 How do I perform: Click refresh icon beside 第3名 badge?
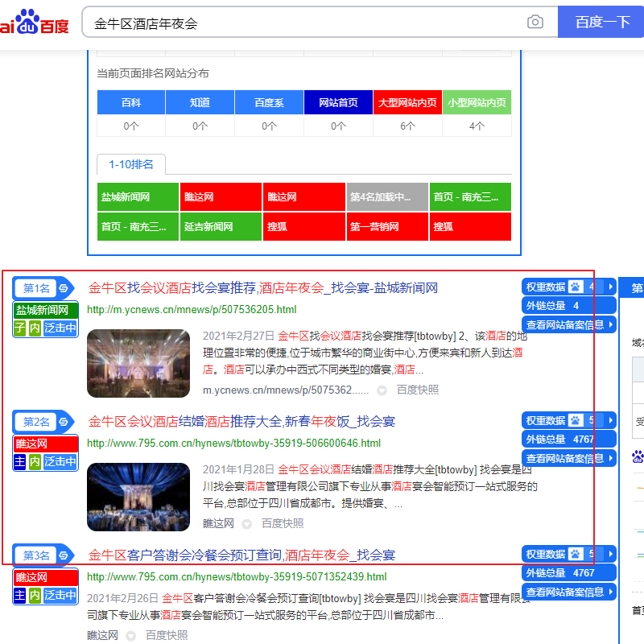tap(64, 555)
